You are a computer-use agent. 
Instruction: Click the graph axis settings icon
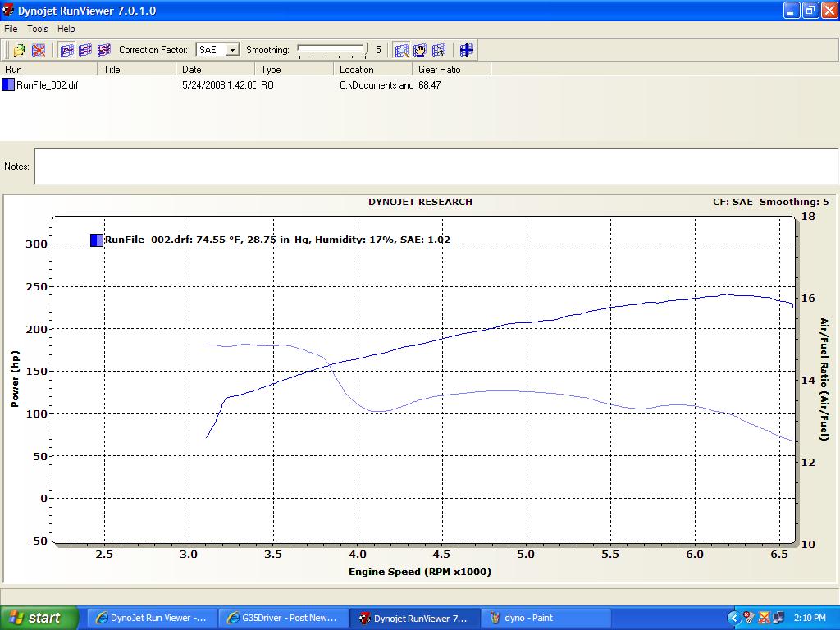pos(466,50)
